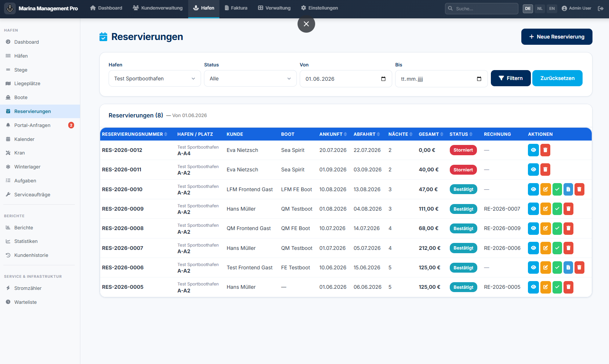Click the Bis date input field
Viewport: 609px width, 364px height.
pyautogui.click(x=441, y=79)
